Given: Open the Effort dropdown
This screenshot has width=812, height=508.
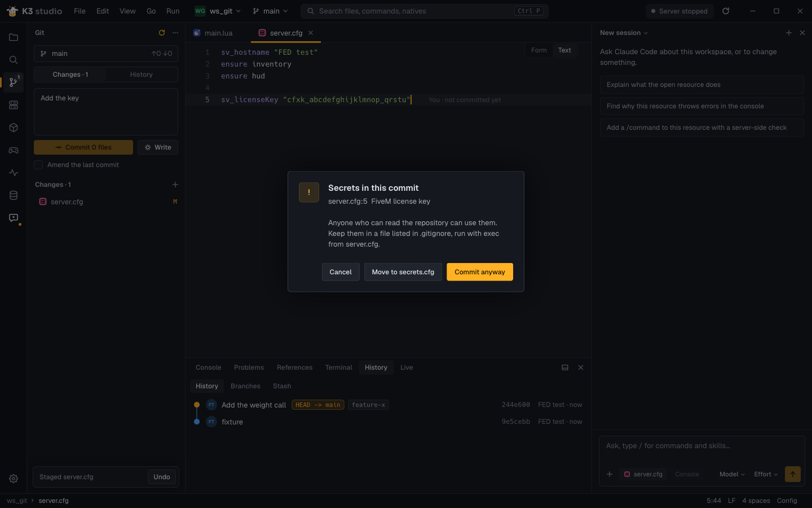Looking at the screenshot, I should pyautogui.click(x=766, y=474).
